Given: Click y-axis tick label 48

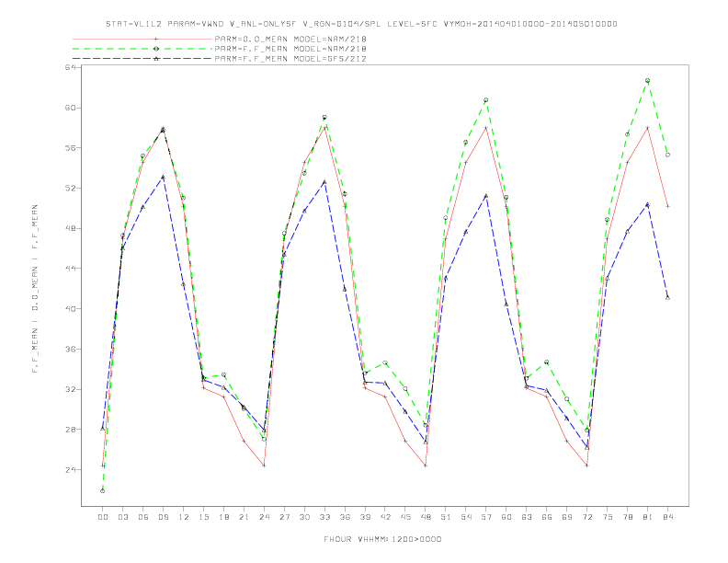Looking at the screenshot, I should pos(71,228).
